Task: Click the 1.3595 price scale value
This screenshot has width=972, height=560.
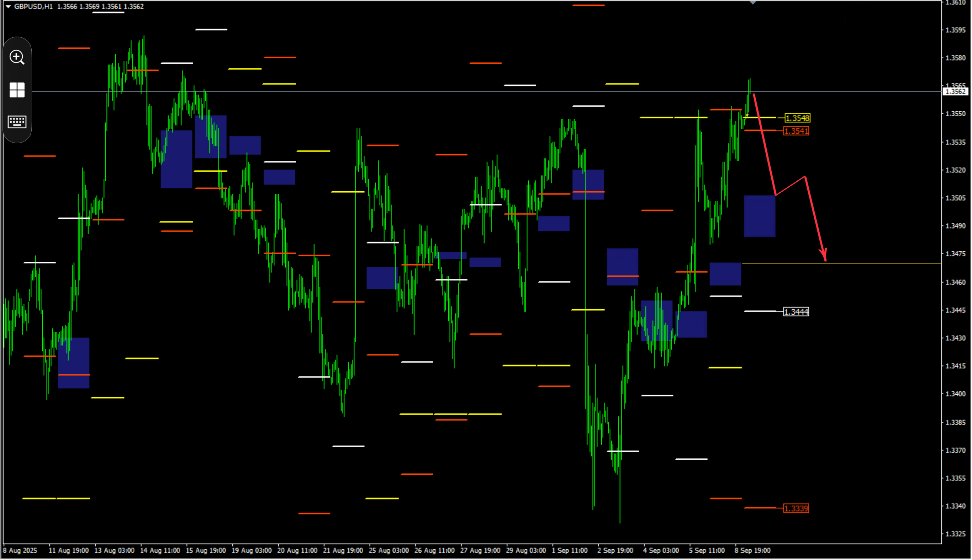Action: 955,30
